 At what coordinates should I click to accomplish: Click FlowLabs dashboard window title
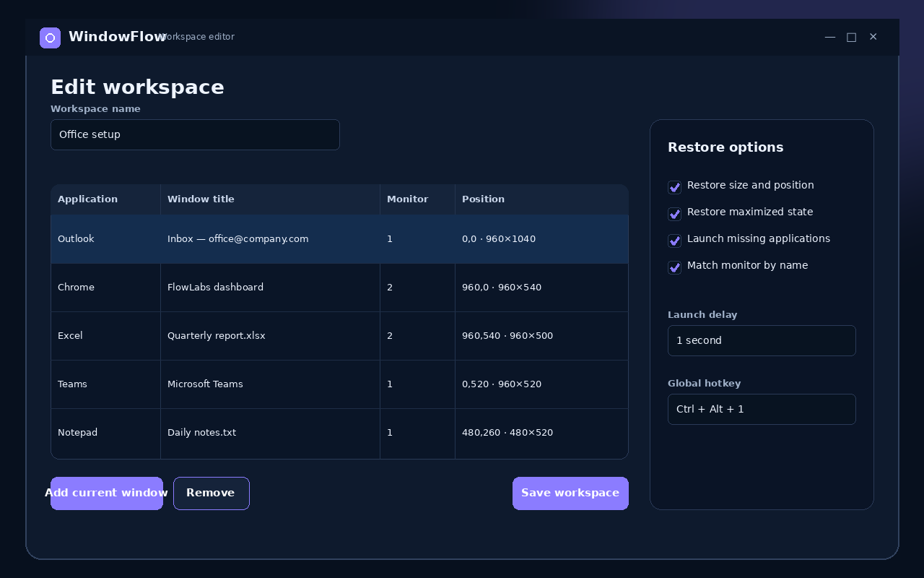(270, 288)
